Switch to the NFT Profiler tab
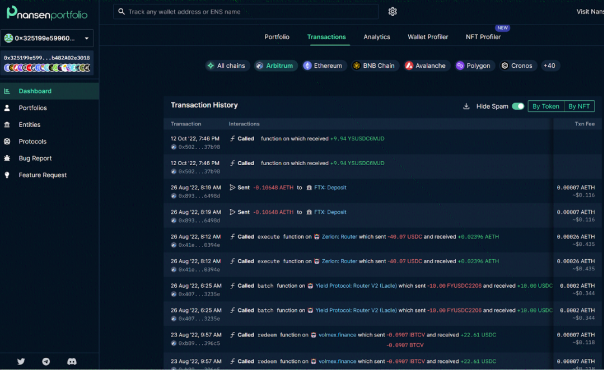The width and height of the screenshot is (604, 370). (483, 37)
